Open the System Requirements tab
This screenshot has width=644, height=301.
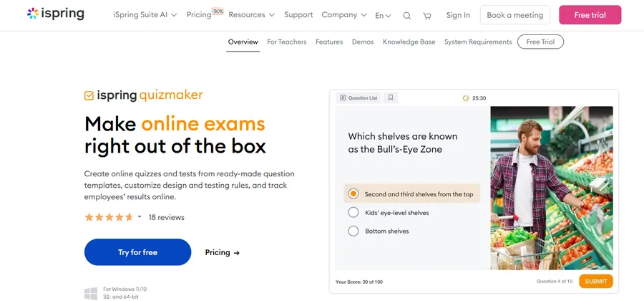point(478,42)
